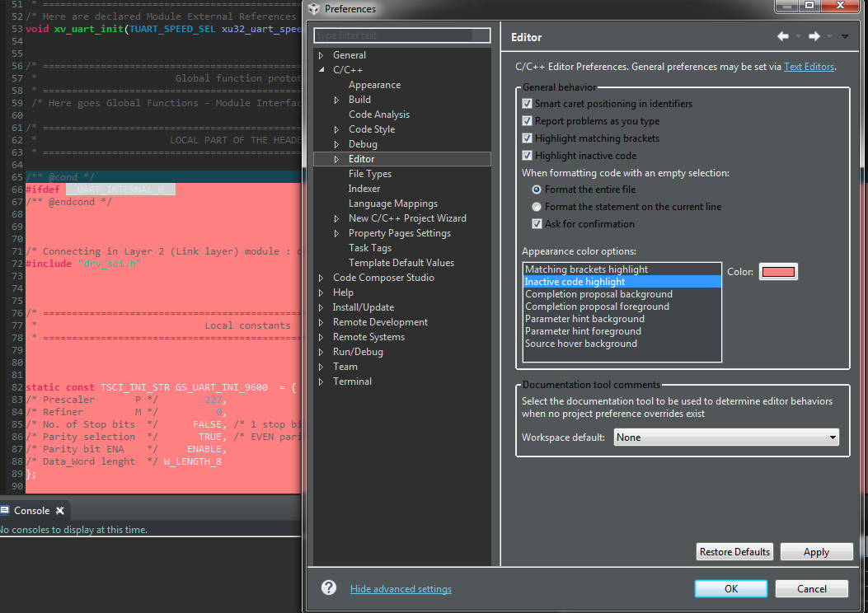Screen dimensions: 868x613
Task: Expand the Code Style node
Action: click(x=336, y=129)
